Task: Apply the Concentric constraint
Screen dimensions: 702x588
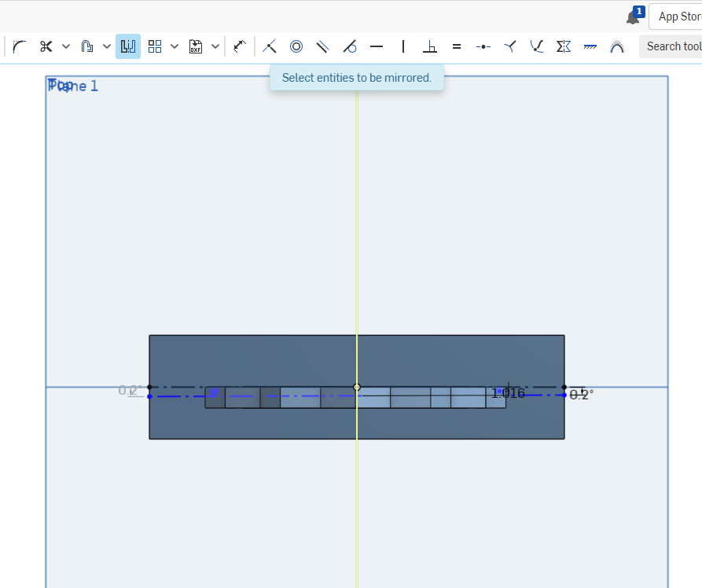Action: coord(296,46)
